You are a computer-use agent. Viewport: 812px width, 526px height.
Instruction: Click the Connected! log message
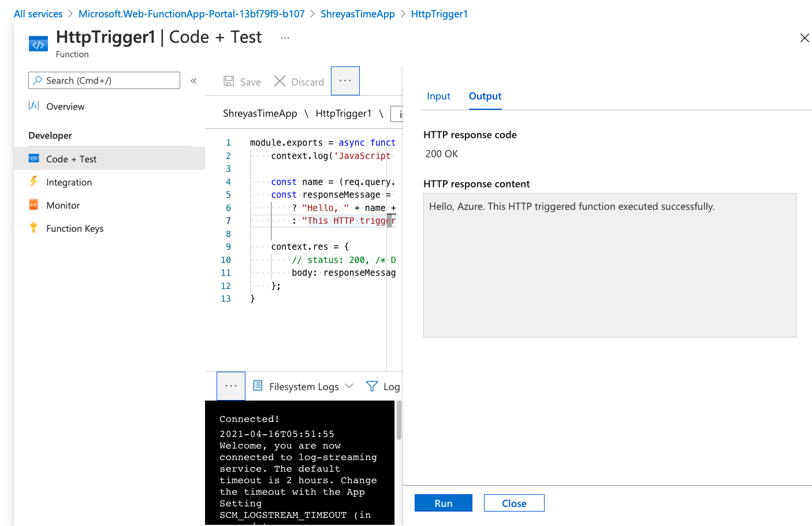coord(249,419)
